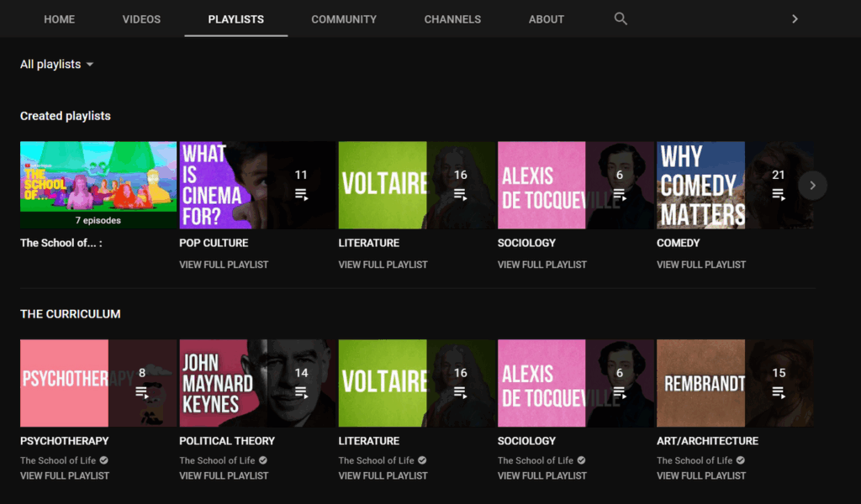
Task: Select the Playlists tab
Action: 235,19
